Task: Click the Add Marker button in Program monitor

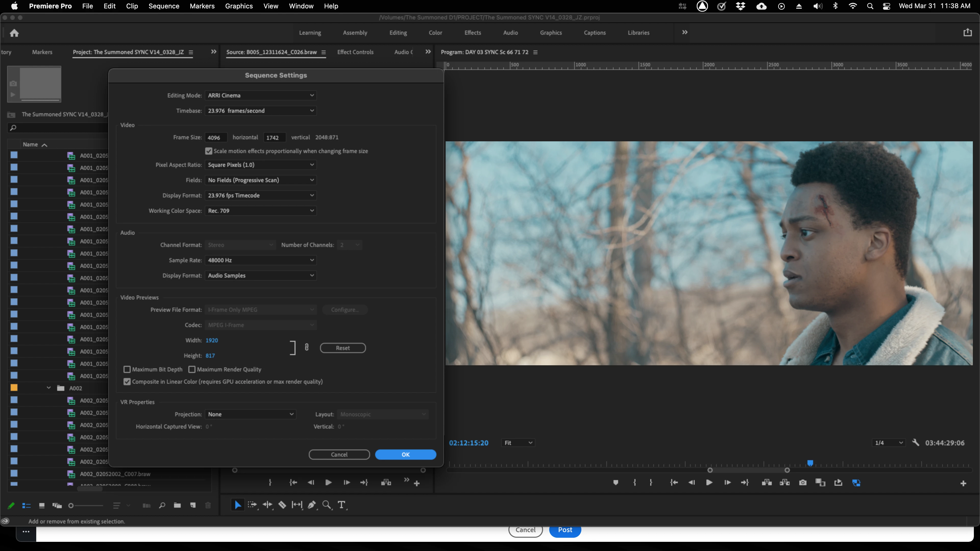Action: tap(616, 483)
